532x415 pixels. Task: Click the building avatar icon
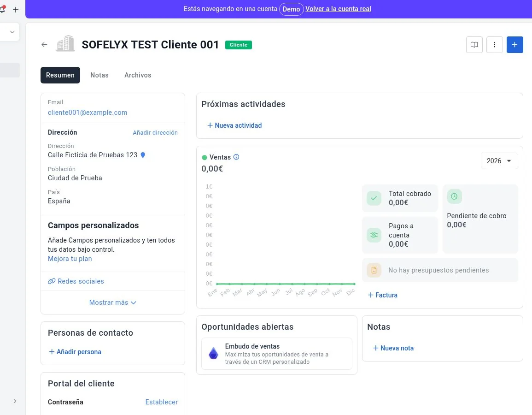point(65,44)
